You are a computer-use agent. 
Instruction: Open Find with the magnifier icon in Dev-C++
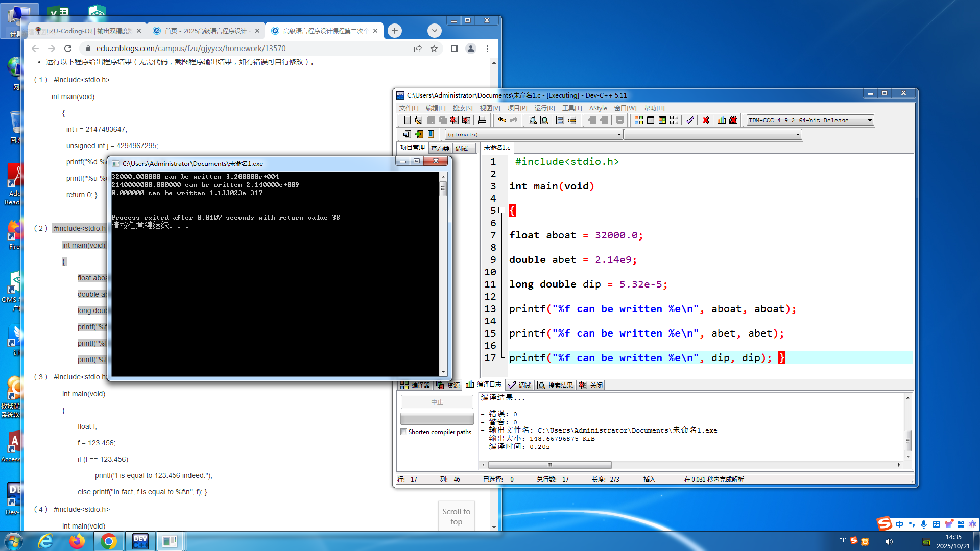(x=532, y=120)
